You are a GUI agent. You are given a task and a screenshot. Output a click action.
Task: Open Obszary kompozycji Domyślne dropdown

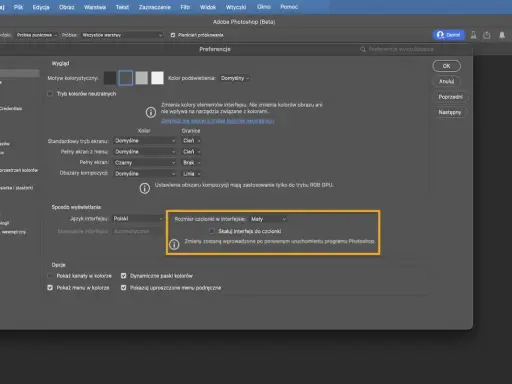point(145,174)
